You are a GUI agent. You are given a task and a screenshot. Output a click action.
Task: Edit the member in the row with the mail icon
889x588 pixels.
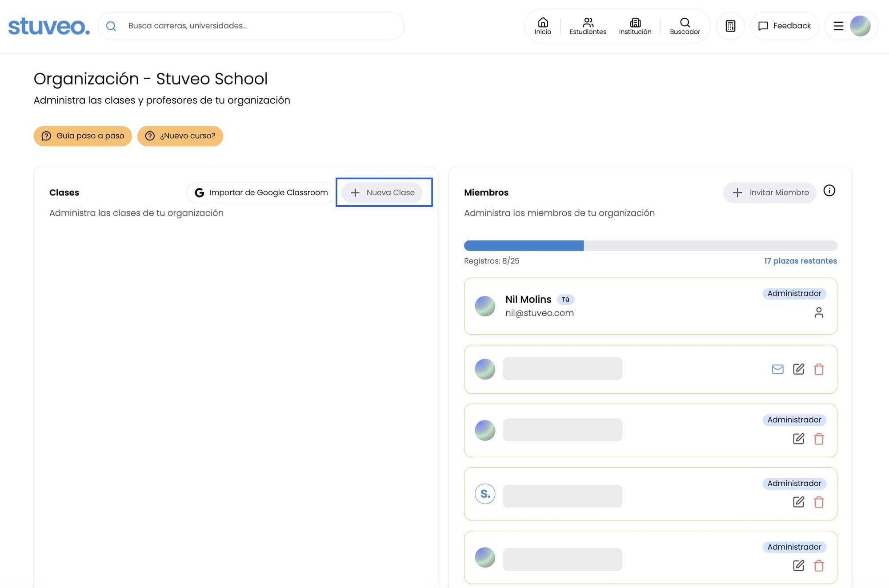click(x=799, y=369)
